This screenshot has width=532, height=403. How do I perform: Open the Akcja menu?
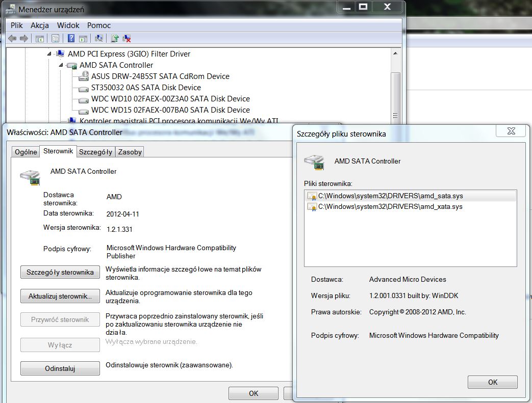pos(40,25)
